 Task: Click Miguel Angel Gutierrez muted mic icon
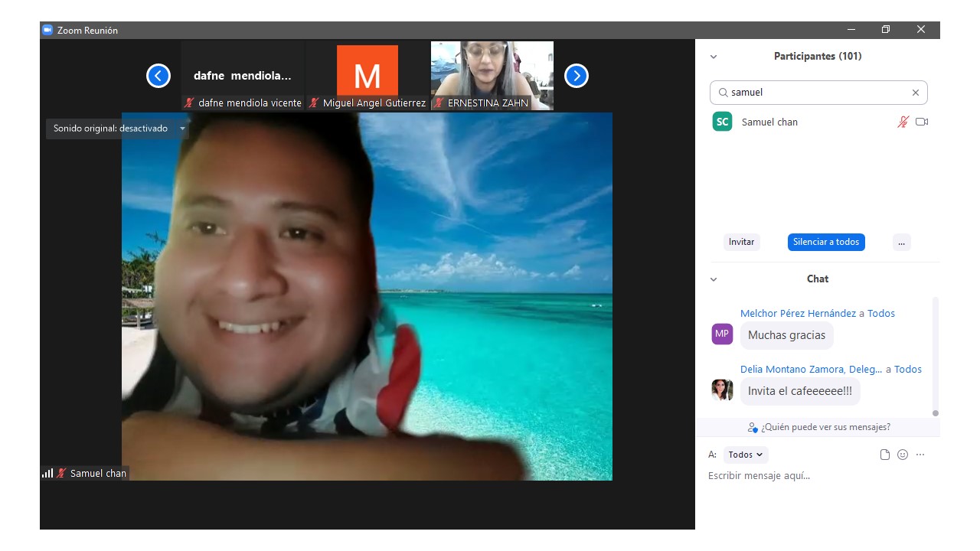[x=314, y=103]
